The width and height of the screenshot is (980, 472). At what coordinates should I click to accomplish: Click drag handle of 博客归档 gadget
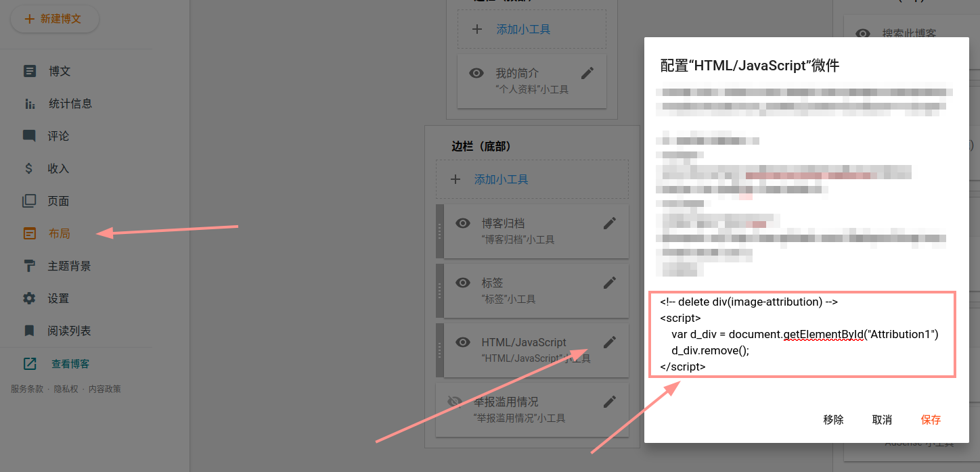439,231
